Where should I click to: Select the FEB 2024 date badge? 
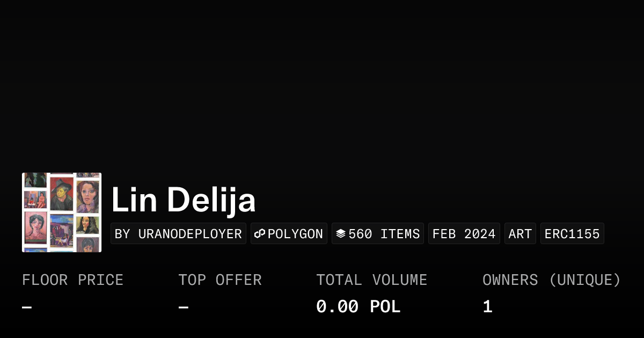point(464,234)
